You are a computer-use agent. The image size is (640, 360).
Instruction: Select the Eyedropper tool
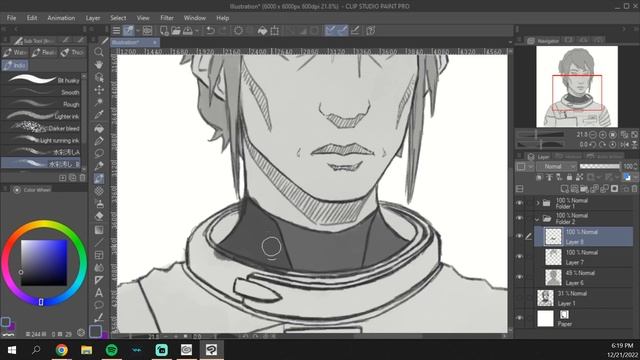pyautogui.click(x=99, y=115)
